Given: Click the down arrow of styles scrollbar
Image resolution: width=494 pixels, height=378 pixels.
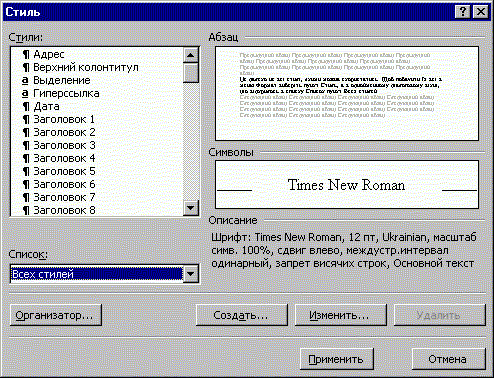Looking at the screenshot, I should pos(191,208).
